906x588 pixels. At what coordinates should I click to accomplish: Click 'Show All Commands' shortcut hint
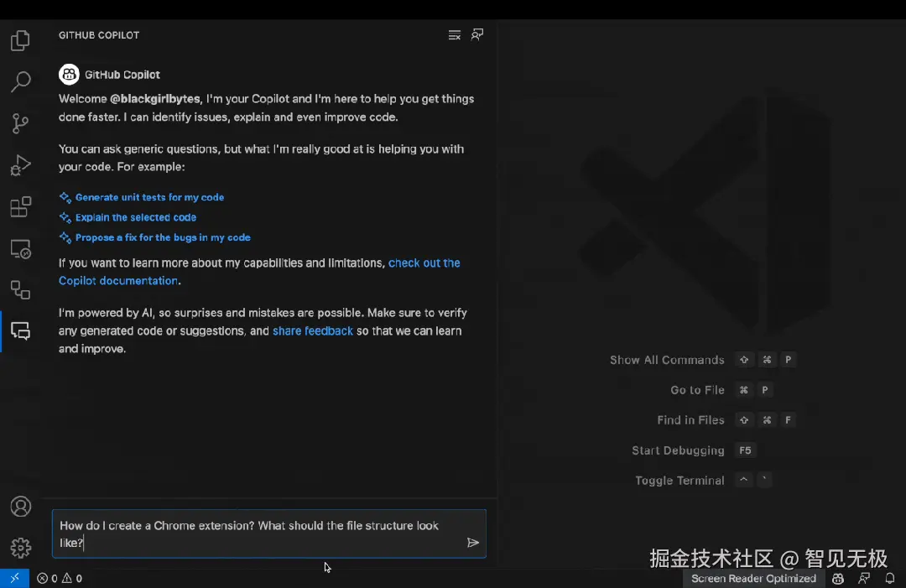tap(667, 360)
